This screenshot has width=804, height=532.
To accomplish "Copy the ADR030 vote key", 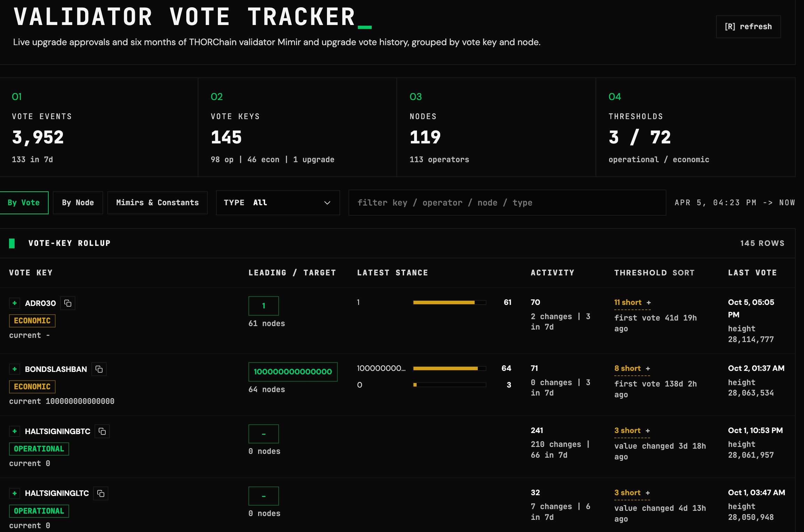I will 68,303.
